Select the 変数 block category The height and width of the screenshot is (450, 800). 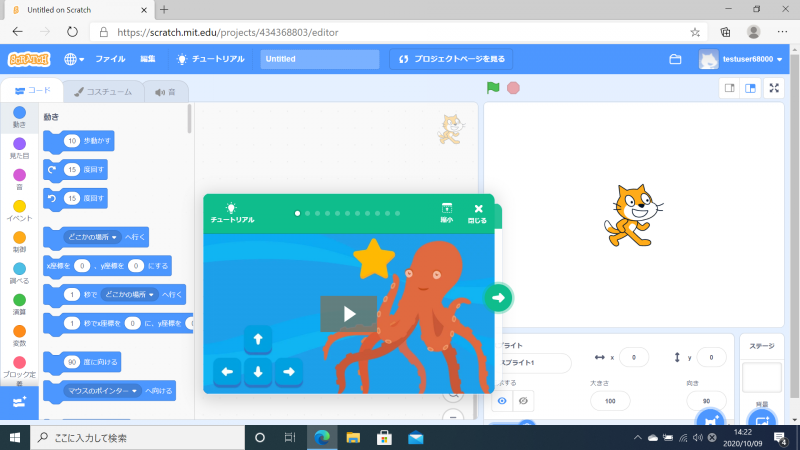point(19,336)
